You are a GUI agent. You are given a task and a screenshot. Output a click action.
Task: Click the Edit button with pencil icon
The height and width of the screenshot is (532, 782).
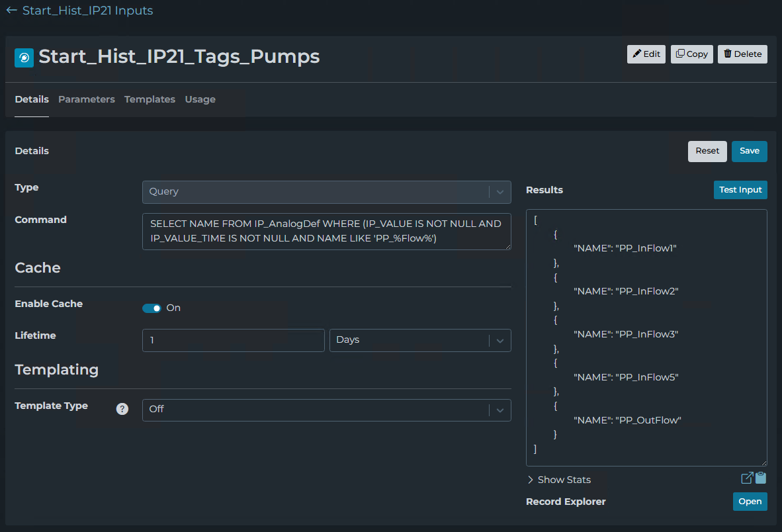(x=646, y=54)
